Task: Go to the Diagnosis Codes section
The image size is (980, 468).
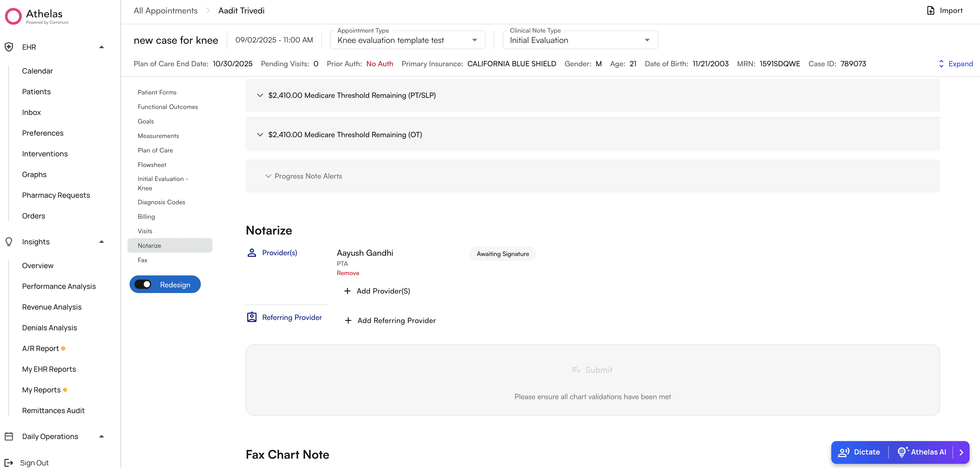Action: click(161, 202)
